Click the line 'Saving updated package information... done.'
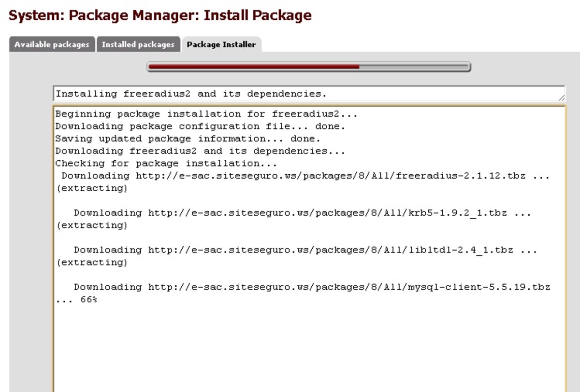The height and width of the screenshot is (392, 580). [x=188, y=139]
